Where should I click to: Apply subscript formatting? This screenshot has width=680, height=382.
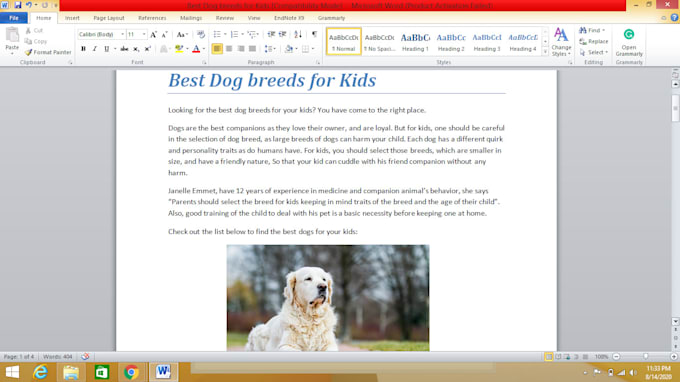136,49
